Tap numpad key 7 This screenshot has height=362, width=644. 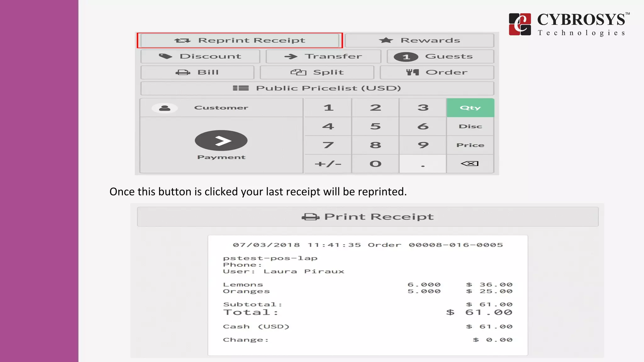click(x=328, y=145)
